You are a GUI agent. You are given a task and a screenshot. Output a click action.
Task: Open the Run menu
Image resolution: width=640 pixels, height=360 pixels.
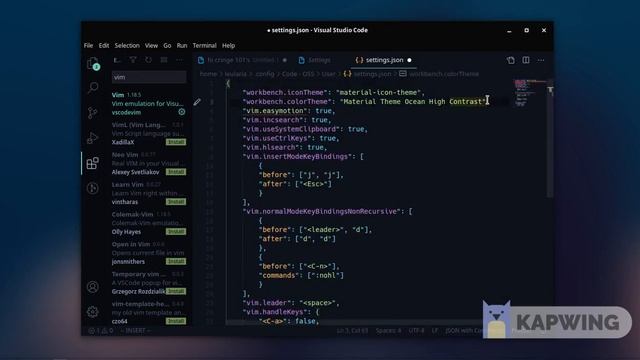point(182,45)
